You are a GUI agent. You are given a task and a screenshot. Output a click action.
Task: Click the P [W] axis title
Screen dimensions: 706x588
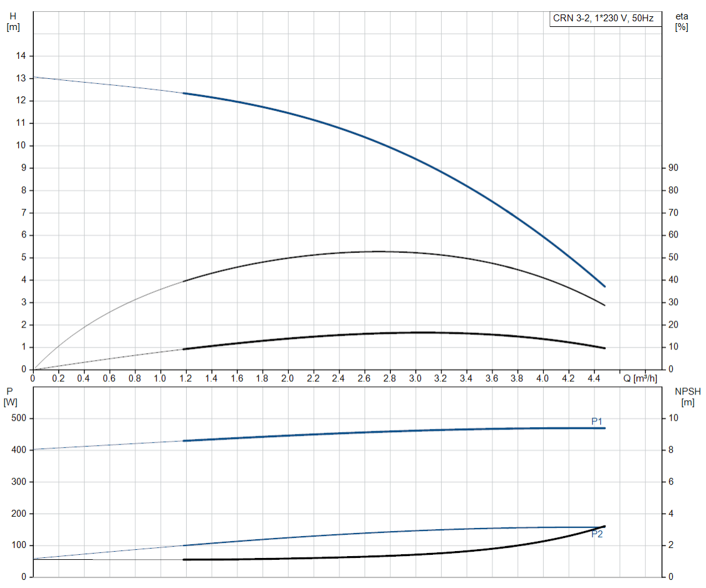11,396
